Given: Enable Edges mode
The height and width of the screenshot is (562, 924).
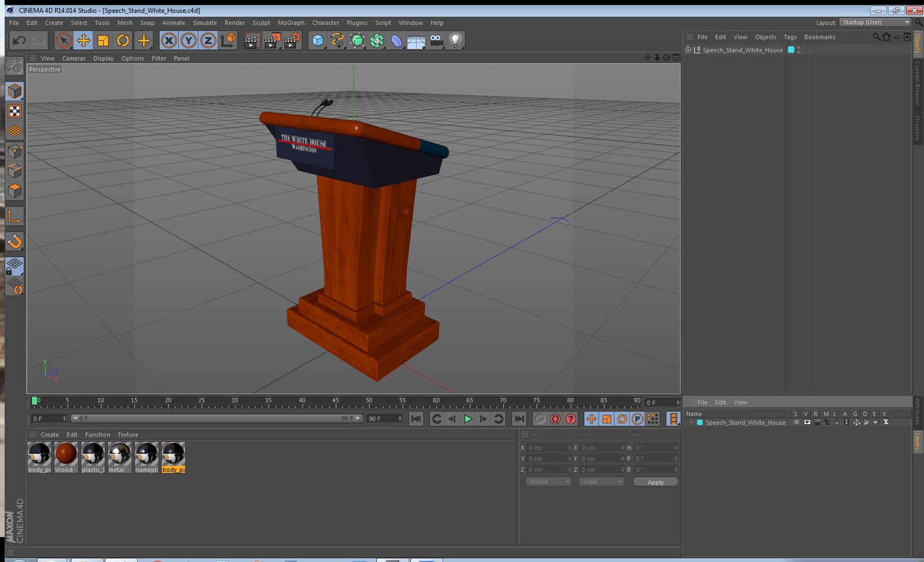Looking at the screenshot, I should tap(15, 171).
